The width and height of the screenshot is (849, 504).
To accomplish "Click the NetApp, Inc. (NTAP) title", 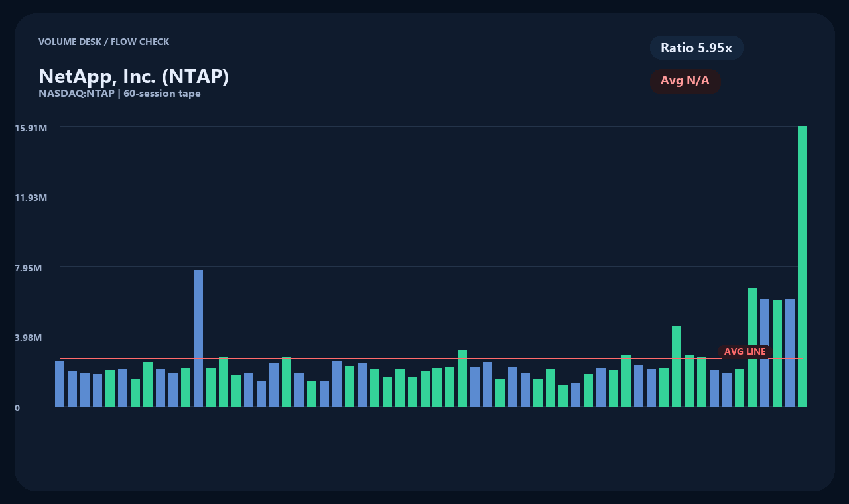I will pyautogui.click(x=134, y=76).
